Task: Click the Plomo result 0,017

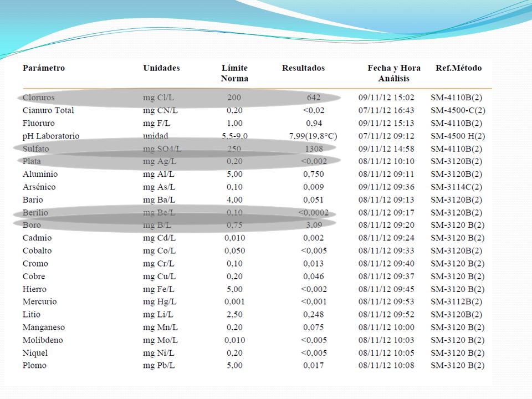Action: (314, 365)
